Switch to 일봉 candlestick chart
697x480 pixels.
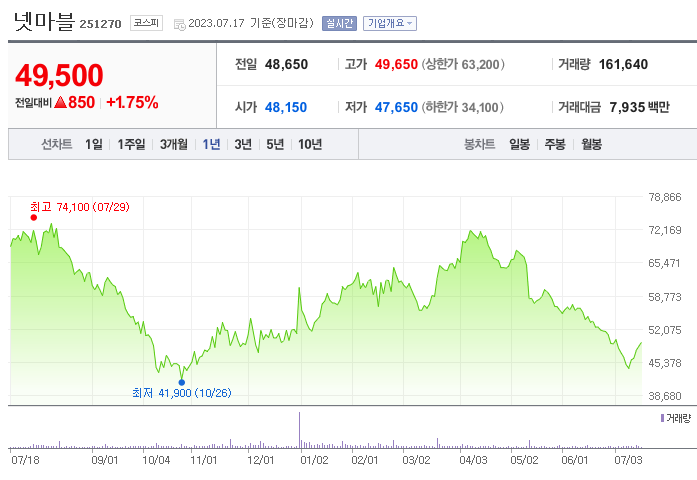click(519, 144)
